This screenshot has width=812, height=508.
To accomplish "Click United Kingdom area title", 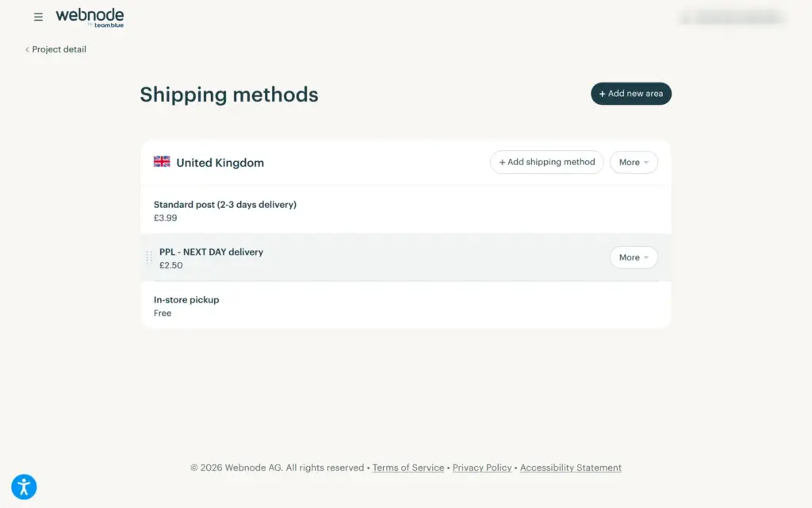I will click(220, 163).
